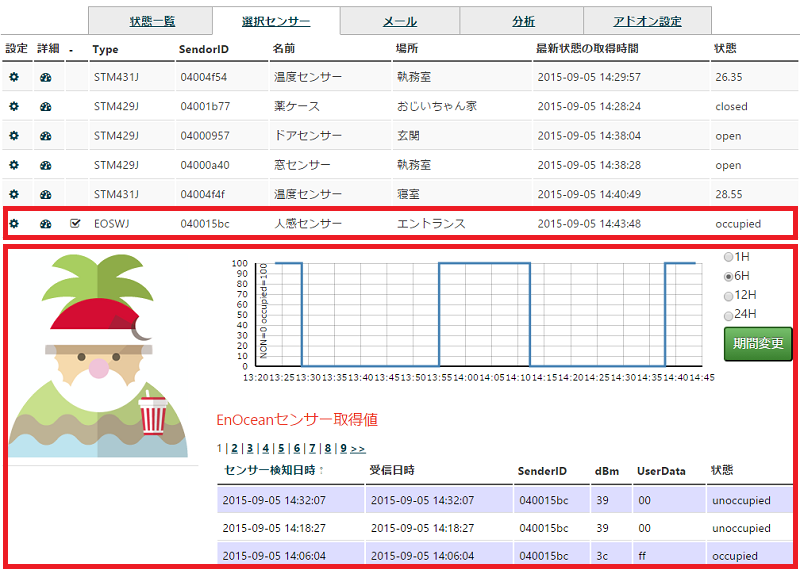Viewport: 800px width, 570px height.
Task: Click the >> next pages link
Action: (358, 449)
